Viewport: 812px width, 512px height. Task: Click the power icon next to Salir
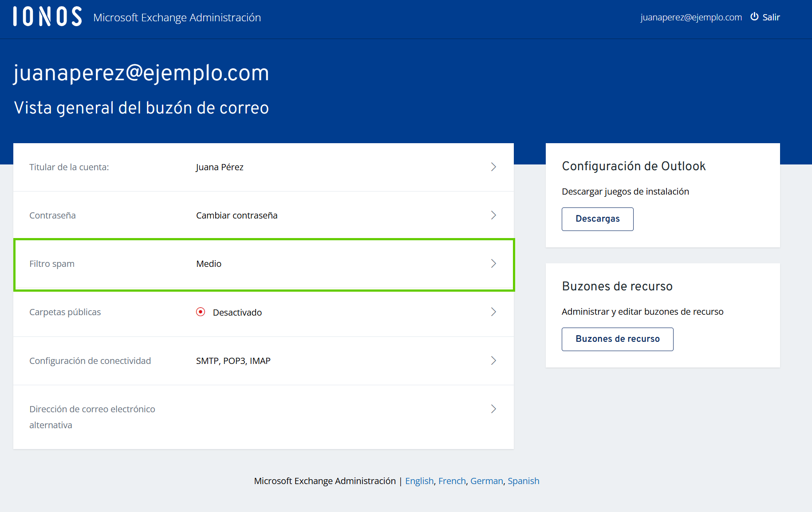pos(754,17)
